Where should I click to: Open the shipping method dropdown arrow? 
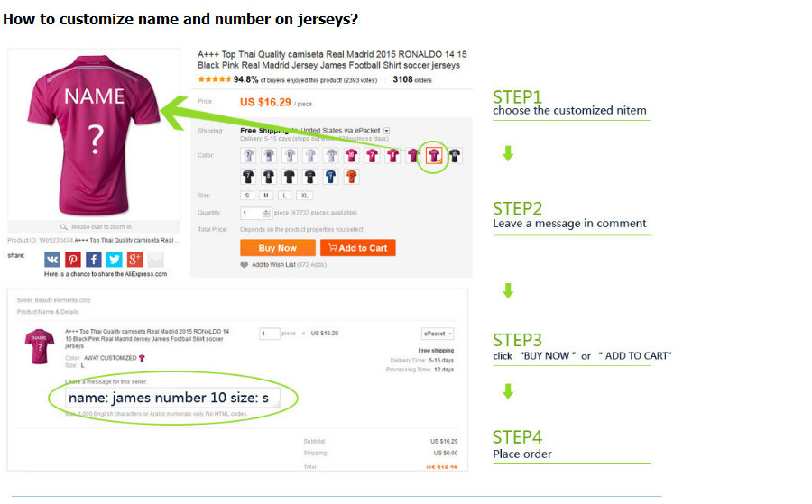[386, 131]
